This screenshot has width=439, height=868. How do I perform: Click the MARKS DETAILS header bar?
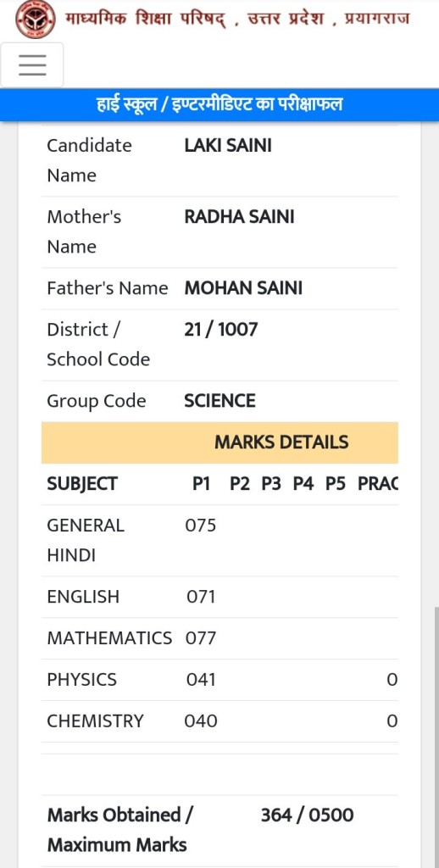(219, 442)
